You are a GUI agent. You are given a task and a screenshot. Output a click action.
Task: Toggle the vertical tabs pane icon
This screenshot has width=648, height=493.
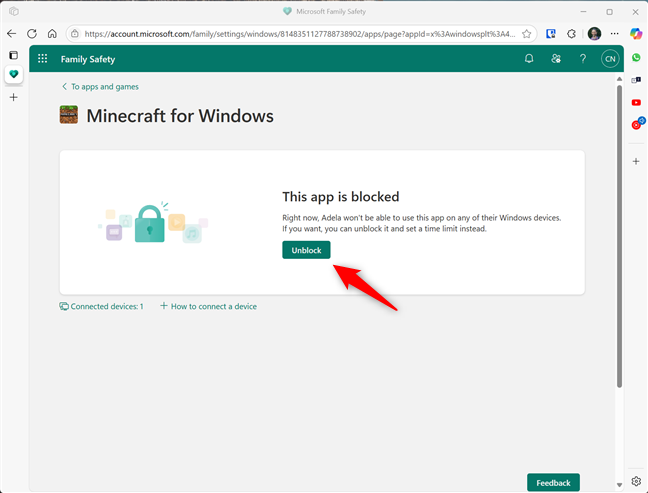14,55
